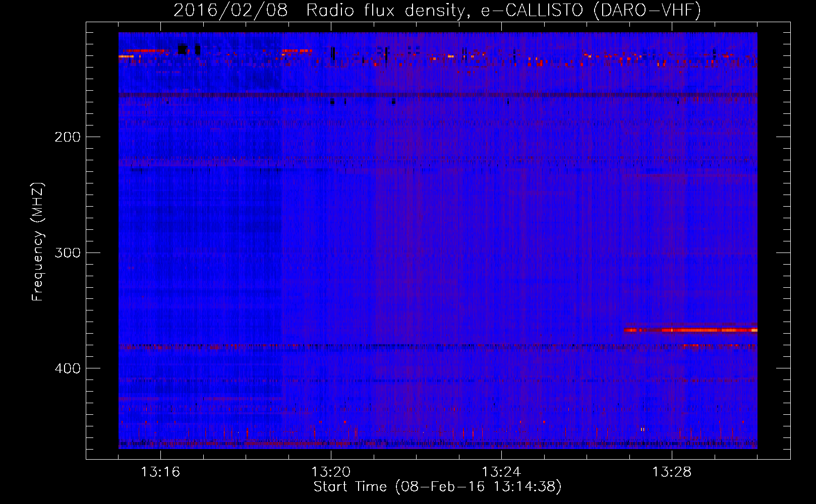The height and width of the screenshot is (504, 816).
Task: Click the 'Frequency (MHZ)' axis label
Action: pyautogui.click(x=38, y=242)
